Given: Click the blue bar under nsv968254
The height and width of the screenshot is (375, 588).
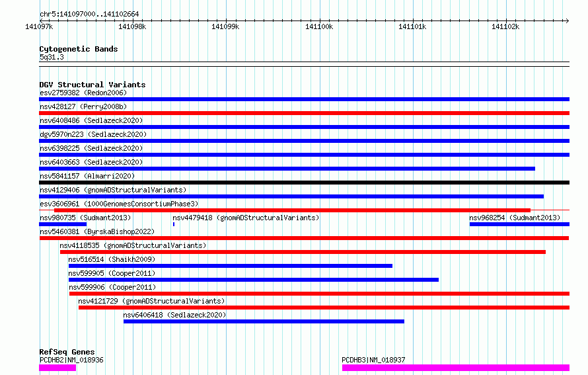Looking at the screenshot, I should pyautogui.click(x=519, y=224).
